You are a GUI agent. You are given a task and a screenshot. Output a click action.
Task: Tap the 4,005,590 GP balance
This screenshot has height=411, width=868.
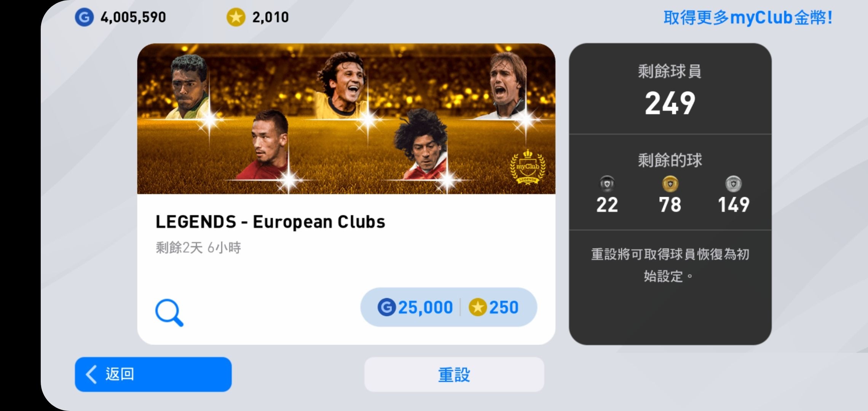tap(133, 18)
